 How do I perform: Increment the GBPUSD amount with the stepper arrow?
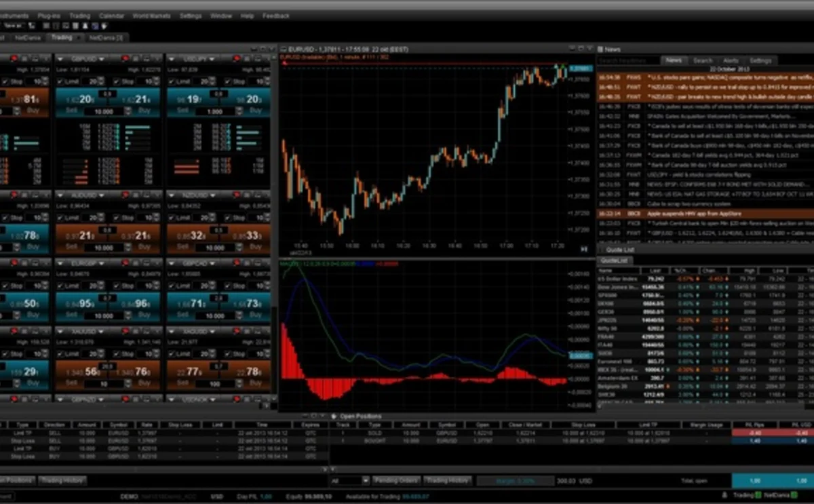(128, 109)
